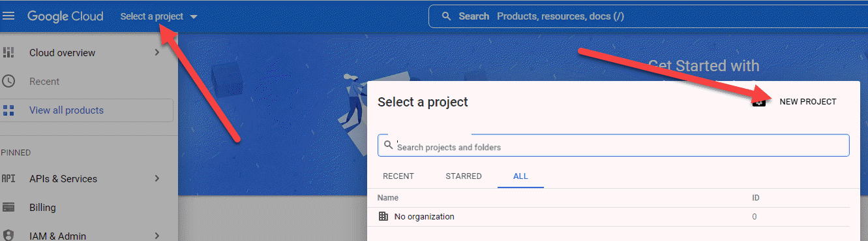Click the Billing card icon

pyautogui.click(x=8, y=208)
